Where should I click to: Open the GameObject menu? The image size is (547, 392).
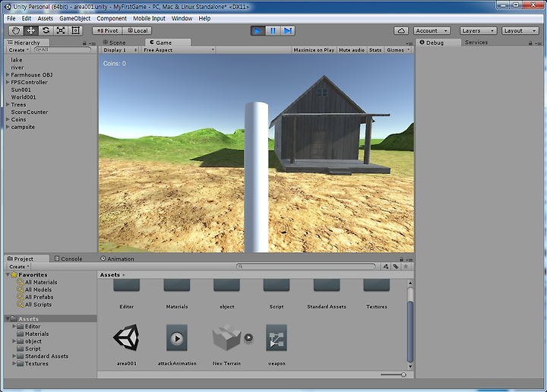click(74, 18)
